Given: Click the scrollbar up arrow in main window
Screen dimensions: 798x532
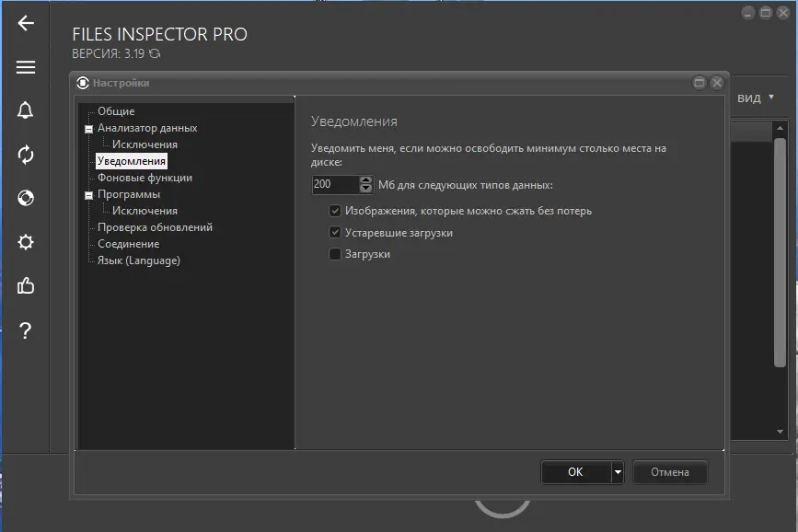Looking at the screenshot, I should tap(780, 128).
